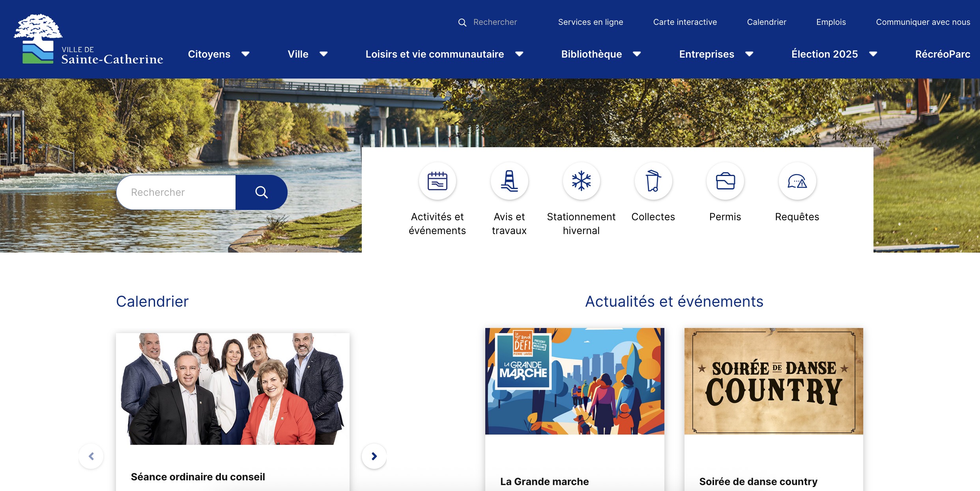Open the Soirée de danse country thumbnail
The width and height of the screenshot is (980, 491).
click(x=773, y=381)
